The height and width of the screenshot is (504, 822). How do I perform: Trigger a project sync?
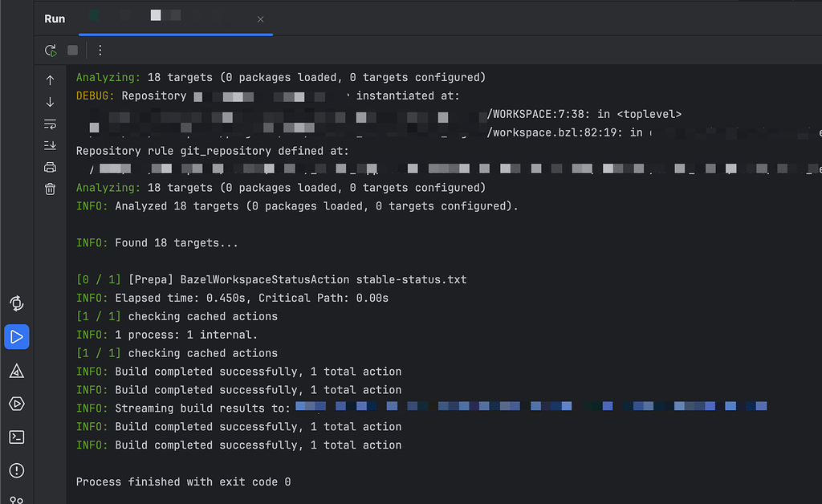pyautogui.click(x=17, y=303)
